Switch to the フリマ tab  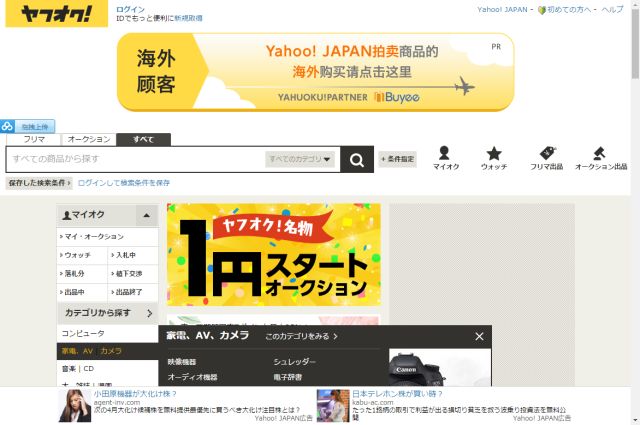[x=33, y=139]
